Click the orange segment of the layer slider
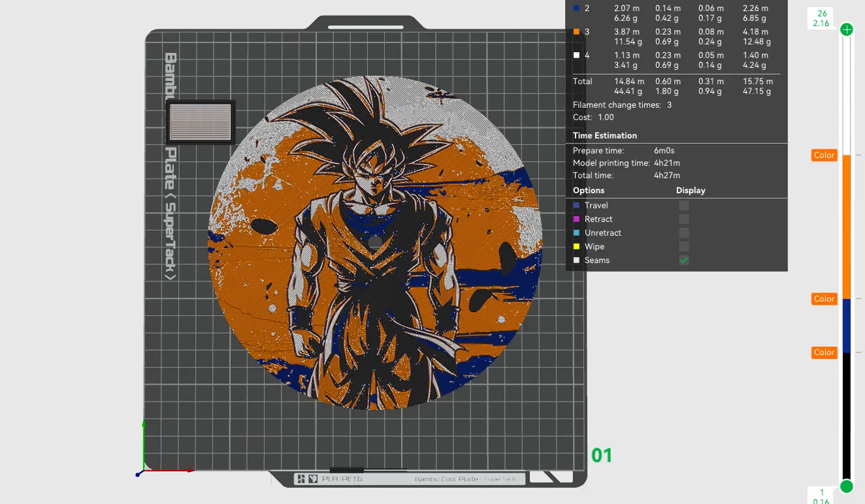This screenshot has width=865, height=504. point(847,227)
